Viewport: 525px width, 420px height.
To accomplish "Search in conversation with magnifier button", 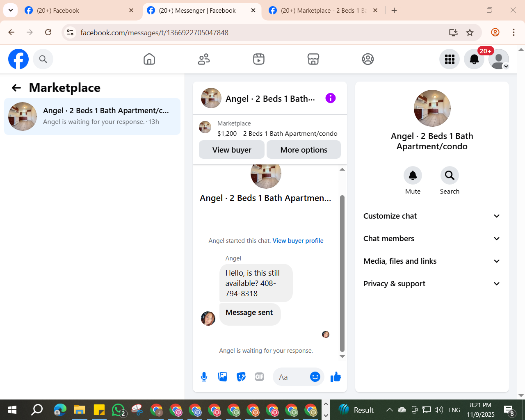I will coord(450,176).
